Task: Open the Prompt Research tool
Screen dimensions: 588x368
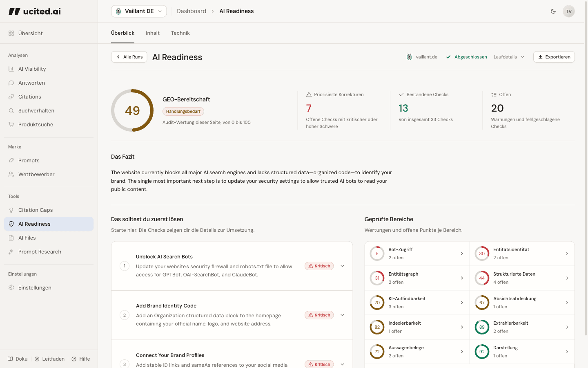Action: point(49,252)
